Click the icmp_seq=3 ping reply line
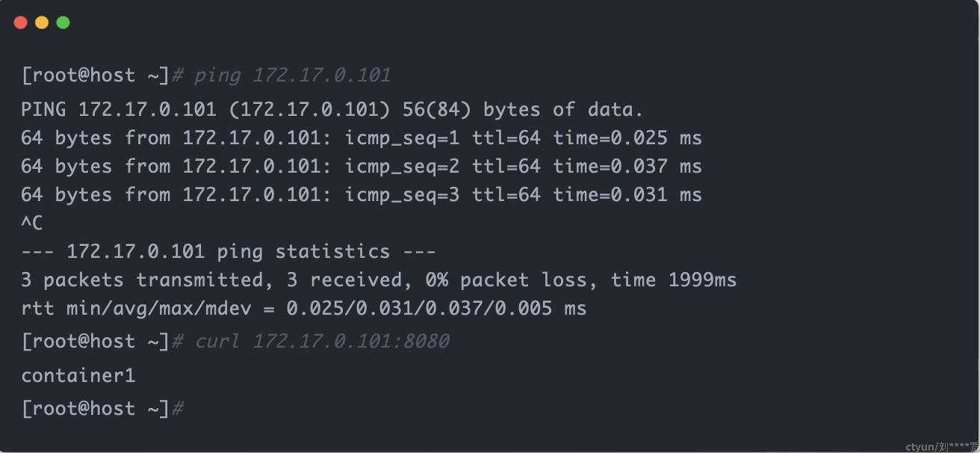The image size is (980, 453). 362,195
